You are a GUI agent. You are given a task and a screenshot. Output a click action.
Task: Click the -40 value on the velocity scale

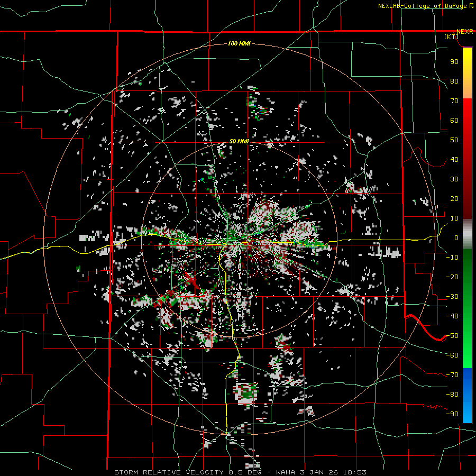coord(452,316)
